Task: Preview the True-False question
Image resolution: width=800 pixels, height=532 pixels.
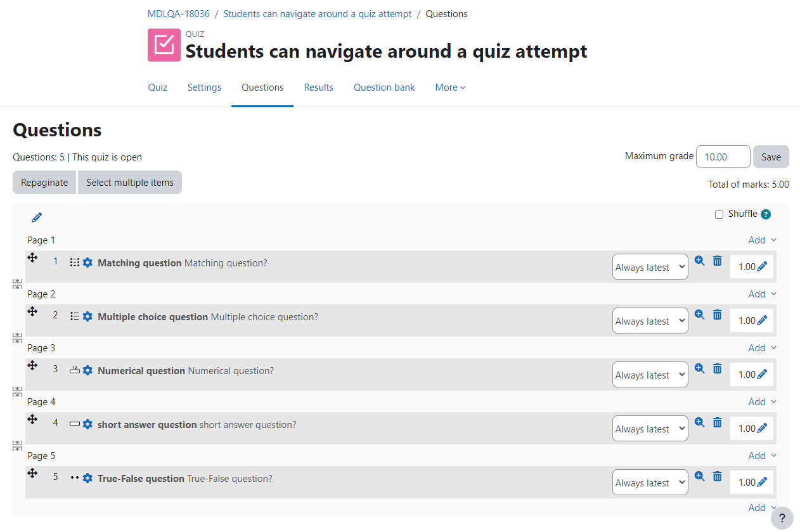Action: 699,476
